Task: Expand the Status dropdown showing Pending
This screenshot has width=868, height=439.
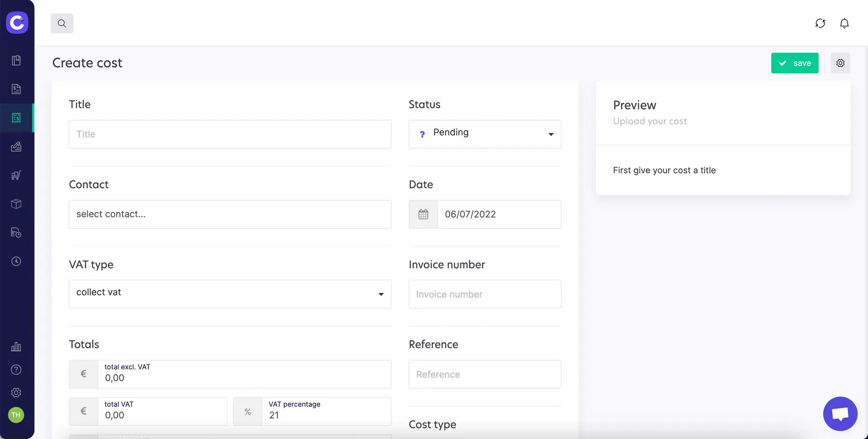Action: coord(485,134)
